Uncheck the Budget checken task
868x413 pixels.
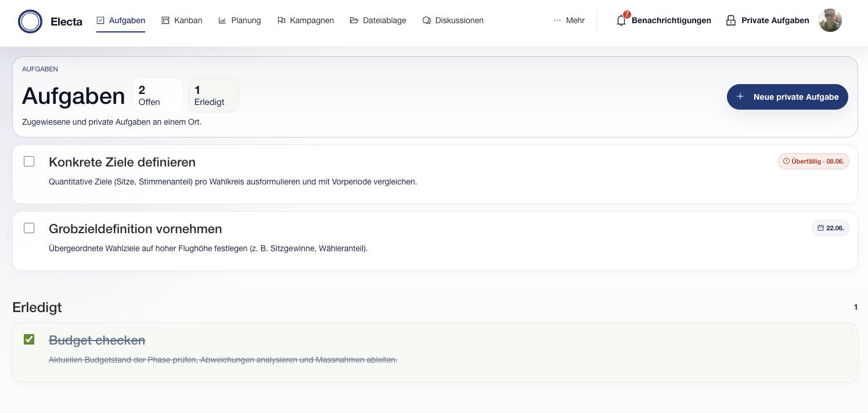pos(29,339)
